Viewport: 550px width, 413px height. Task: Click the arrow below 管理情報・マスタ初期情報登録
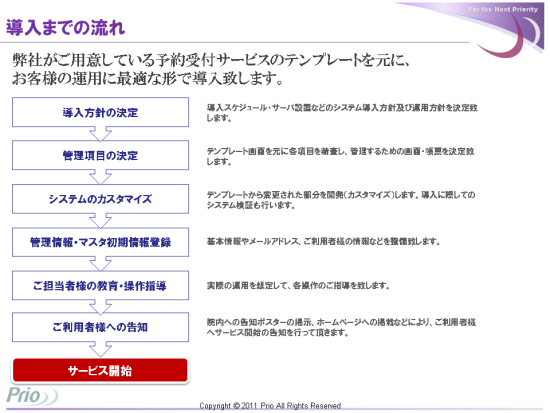point(100,264)
